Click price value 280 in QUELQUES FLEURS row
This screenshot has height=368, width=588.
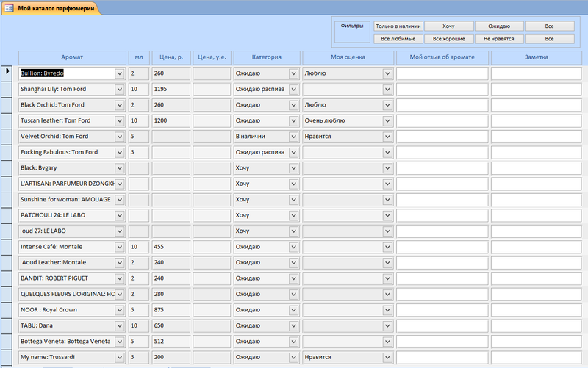tap(159, 294)
